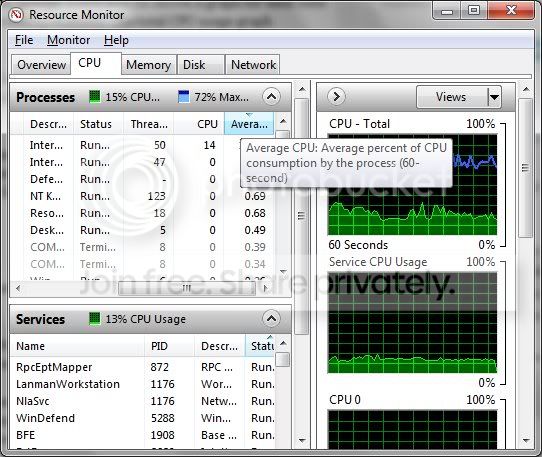Open the Views dropdown arrow
542x457 pixels.
click(x=494, y=97)
